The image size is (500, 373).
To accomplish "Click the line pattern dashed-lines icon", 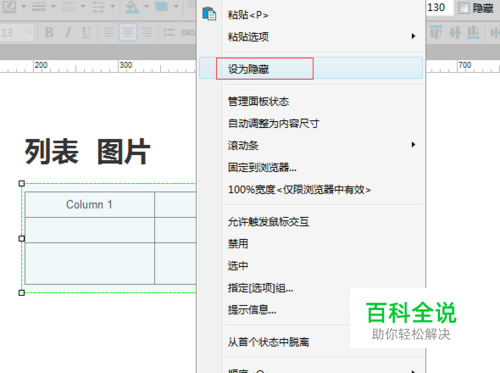I will pos(69,6).
